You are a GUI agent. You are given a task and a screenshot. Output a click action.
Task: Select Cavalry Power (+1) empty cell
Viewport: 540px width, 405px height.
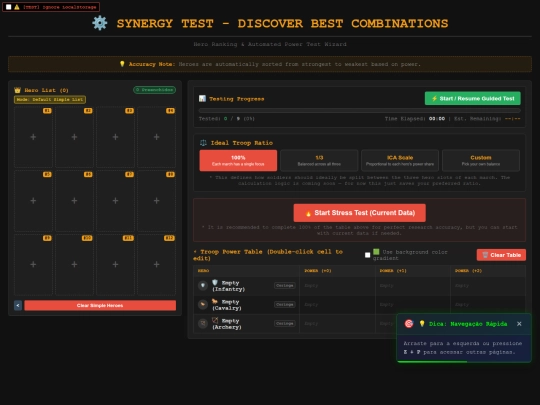pyautogui.click(x=413, y=304)
